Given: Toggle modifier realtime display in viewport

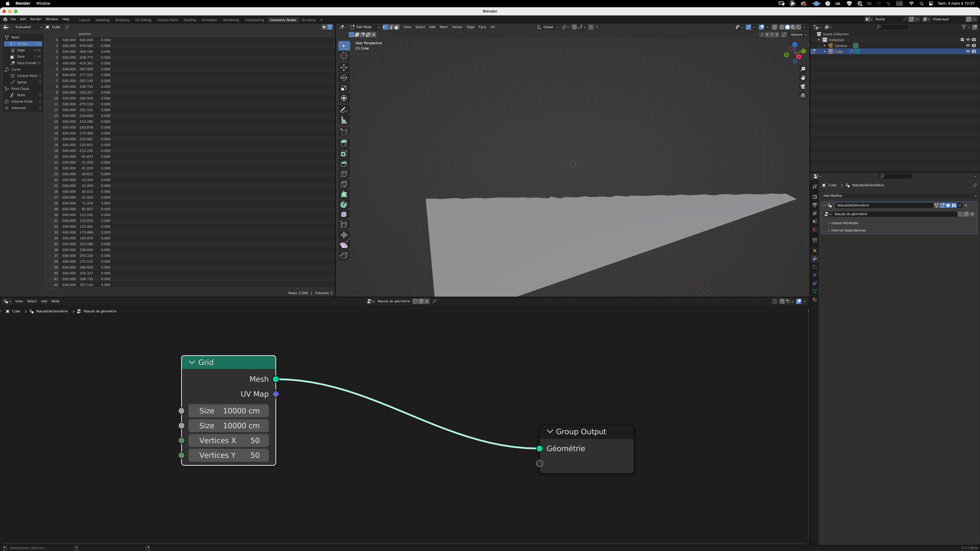Looking at the screenshot, I should tap(948, 205).
